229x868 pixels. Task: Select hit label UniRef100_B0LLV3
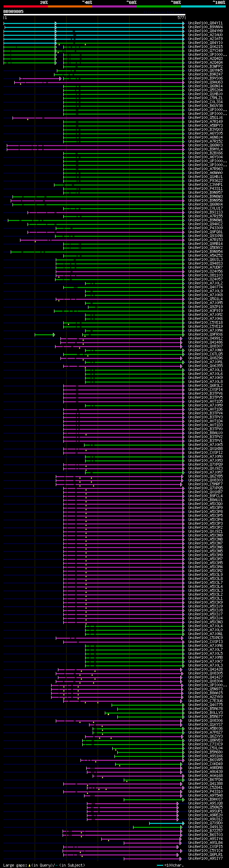click(x=205, y=713)
